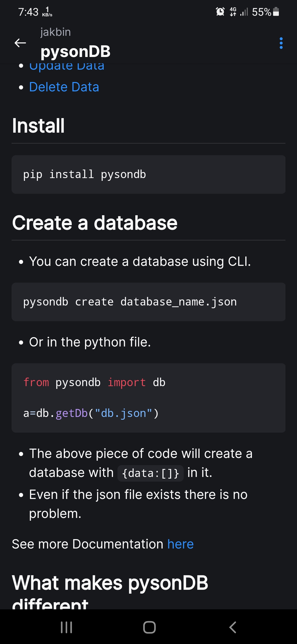Viewport: 297px width, 644px height.
Task: Tap the Install heading
Action: pyautogui.click(x=38, y=126)
